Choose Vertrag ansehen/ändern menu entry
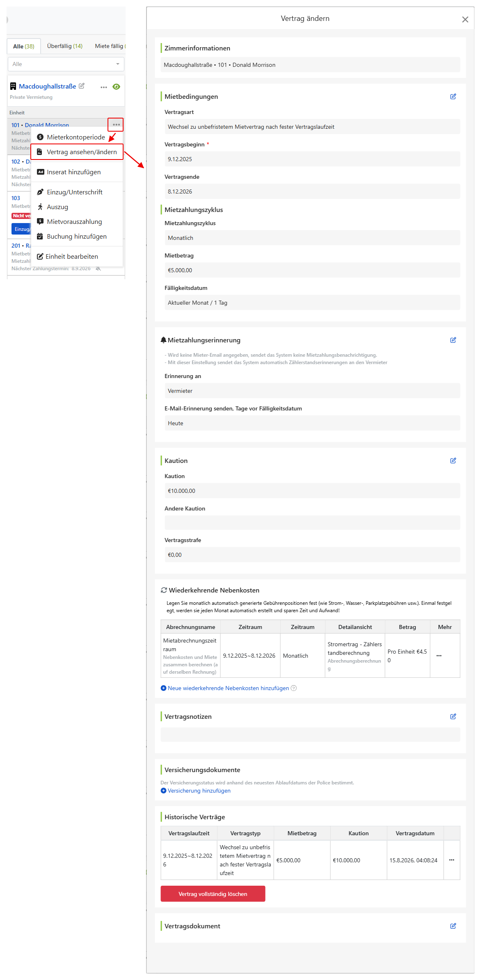This screenshot has width=481, height=980. (77, 152)
